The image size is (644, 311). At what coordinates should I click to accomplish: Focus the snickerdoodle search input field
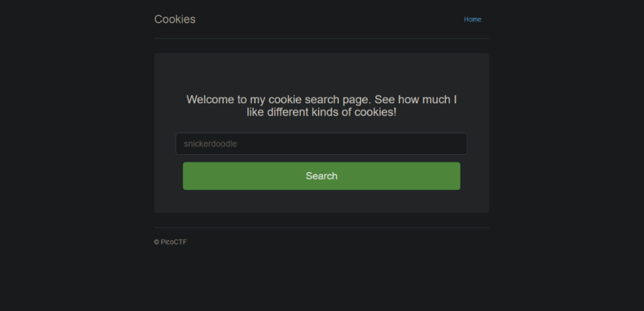click(321, 144)
